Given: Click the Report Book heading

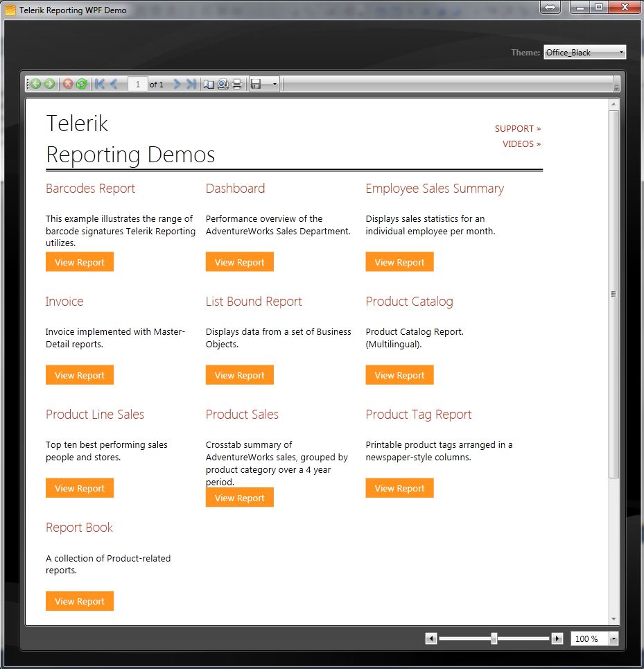Looking at the screenshot, I should coord(79,528).
